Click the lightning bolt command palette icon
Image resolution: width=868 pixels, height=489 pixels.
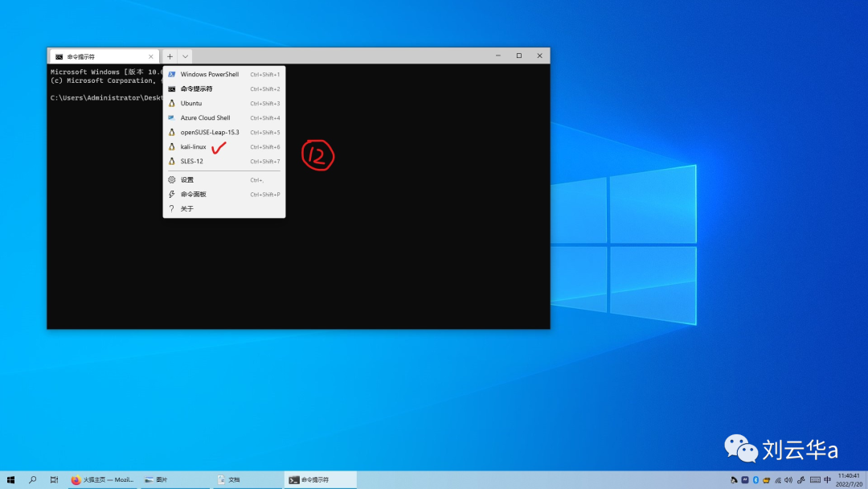point(172,195)
